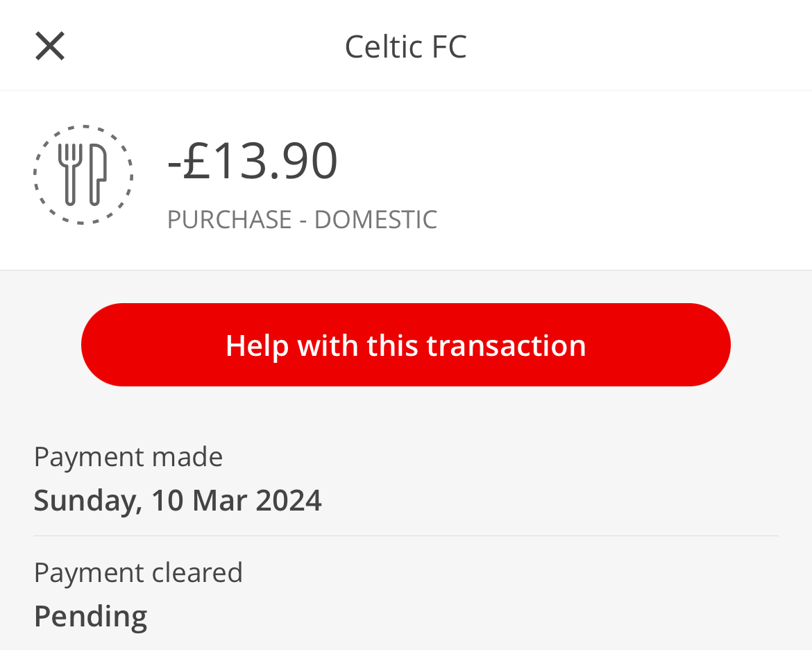The image size is (812, 650).
Task: Click the word Help in the red button
Action: [257, 345]
